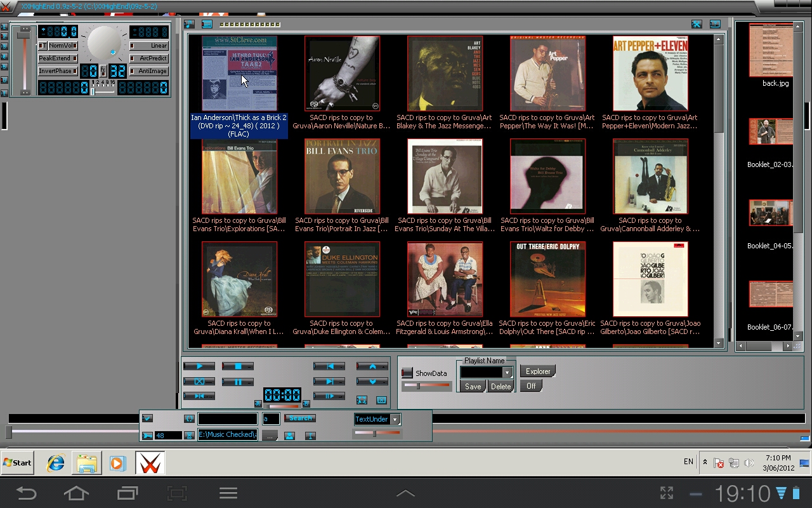Click the person icon in search panel
The height and width of the screenshot is (508, 812).
(289, 436)
